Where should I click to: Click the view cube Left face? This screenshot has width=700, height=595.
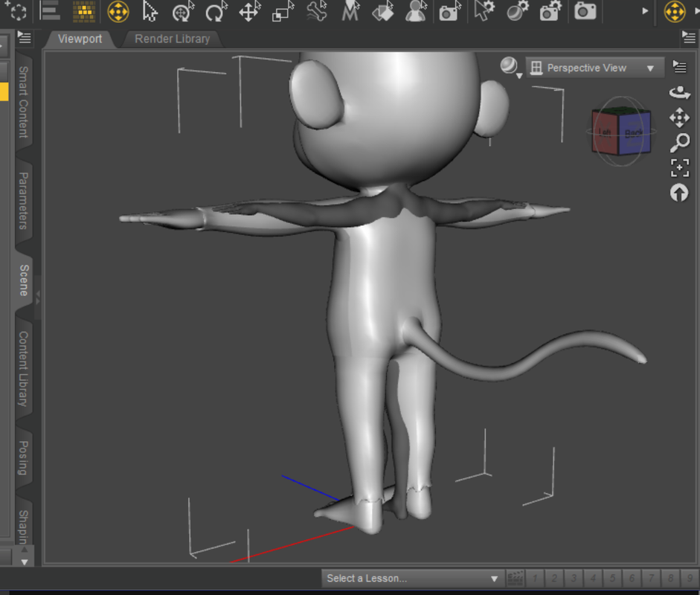pos(606,132)
